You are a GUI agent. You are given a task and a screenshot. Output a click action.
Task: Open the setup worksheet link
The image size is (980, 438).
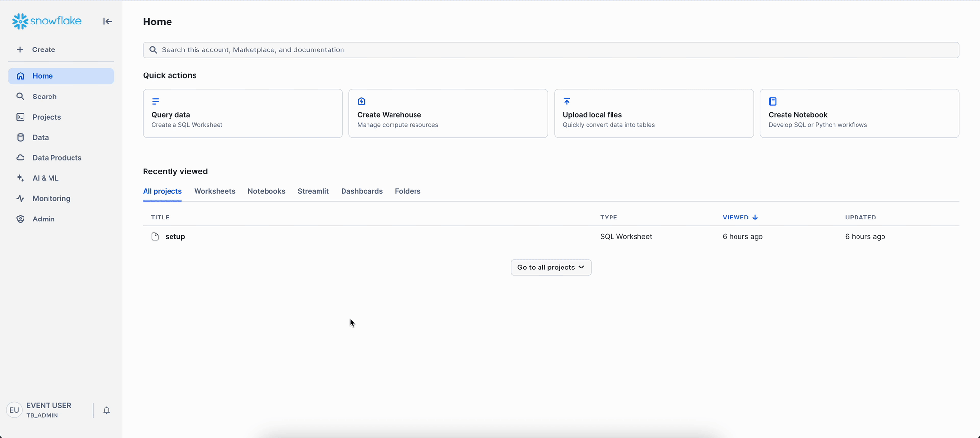175,237
